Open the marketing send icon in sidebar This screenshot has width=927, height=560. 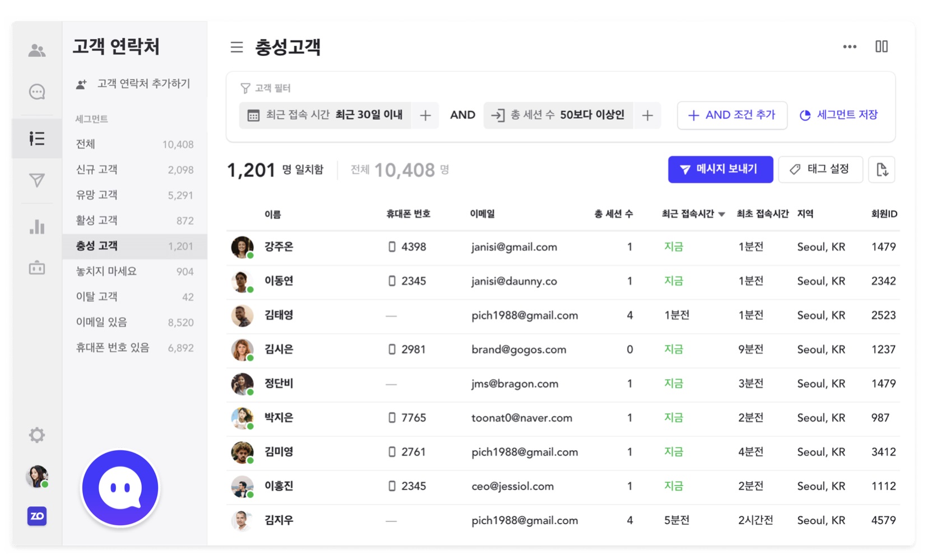(x=37, y=180)
